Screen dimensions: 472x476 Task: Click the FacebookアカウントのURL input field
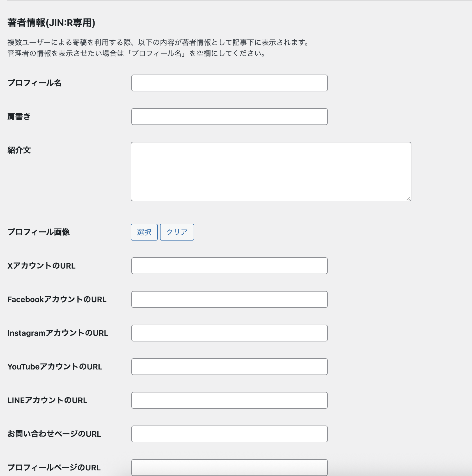tap(229, 299)
